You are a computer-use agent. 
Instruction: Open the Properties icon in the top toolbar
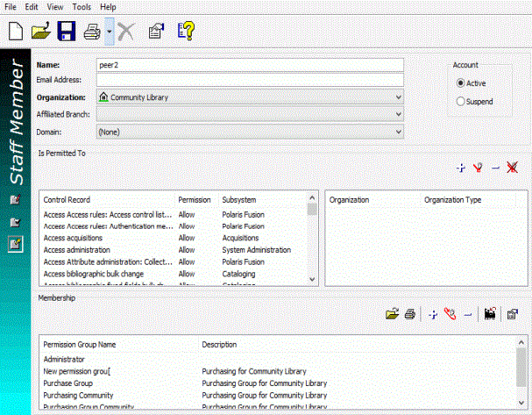point(158,32)
